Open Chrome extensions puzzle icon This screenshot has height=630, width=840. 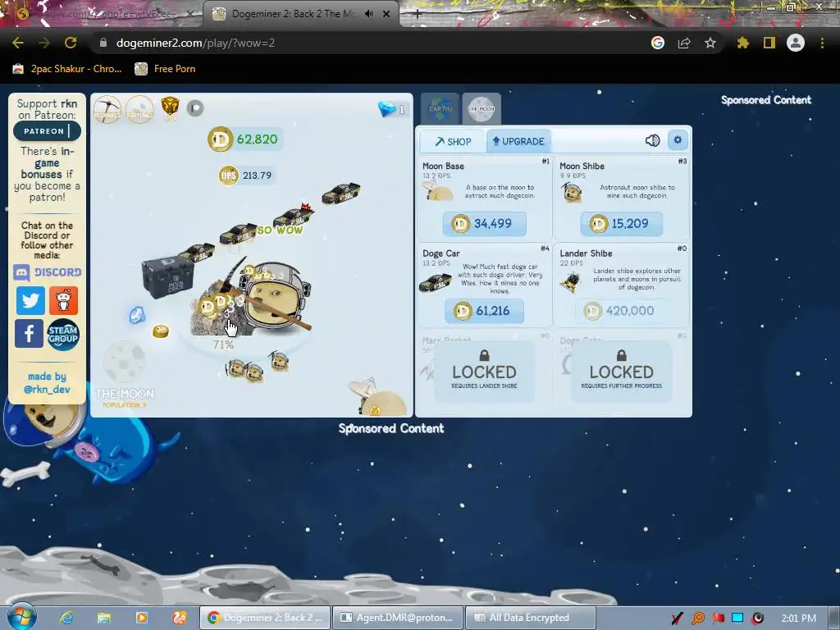pos(742,43)
